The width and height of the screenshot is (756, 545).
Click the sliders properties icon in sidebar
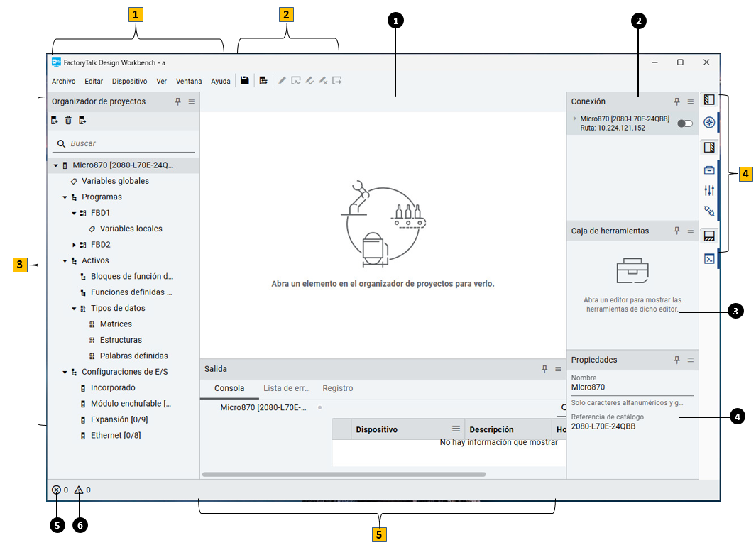tap(708, 190)
